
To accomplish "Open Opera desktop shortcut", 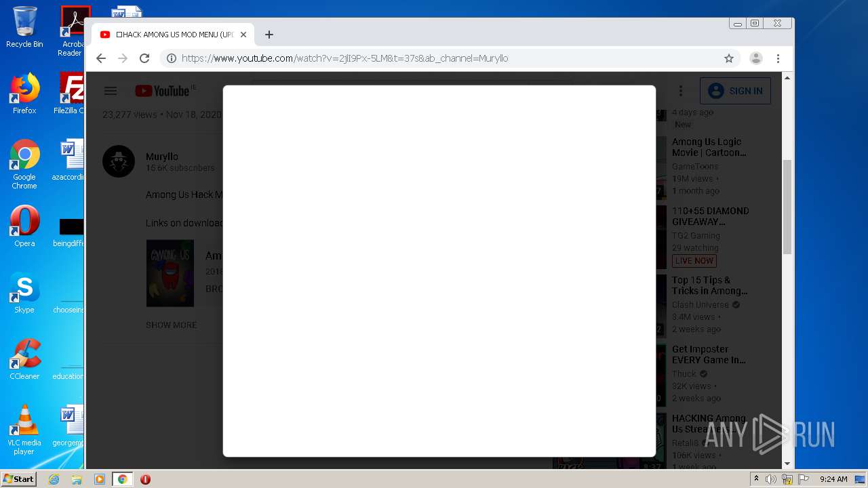I will [24, 226].
